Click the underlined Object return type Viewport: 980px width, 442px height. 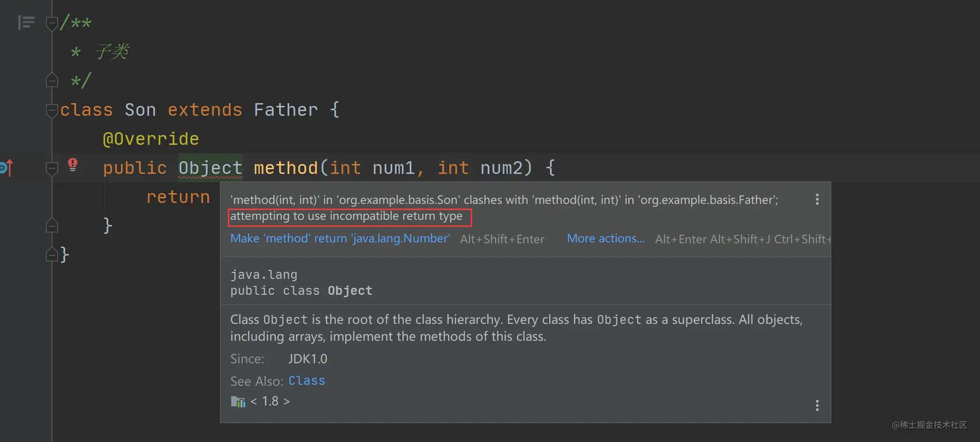tap(211, 168)
